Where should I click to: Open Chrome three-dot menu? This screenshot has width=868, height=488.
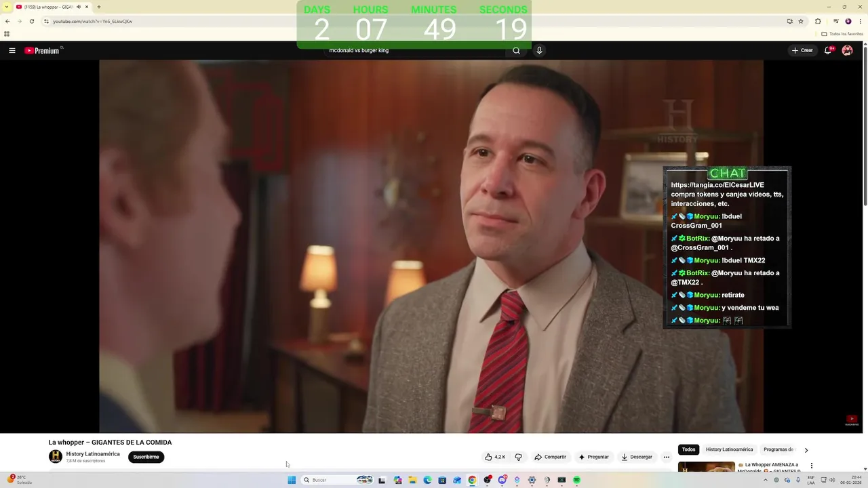[861, 21]
